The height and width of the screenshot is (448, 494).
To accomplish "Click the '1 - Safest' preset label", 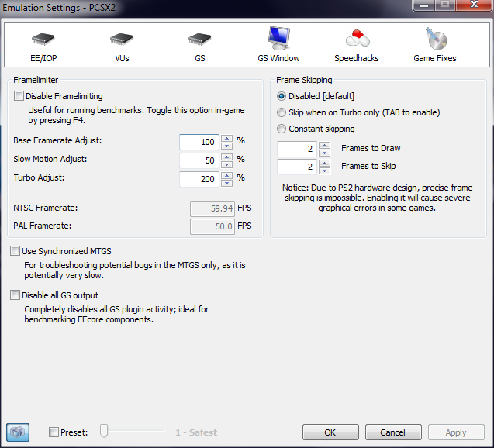I will (x=196, y=432).
